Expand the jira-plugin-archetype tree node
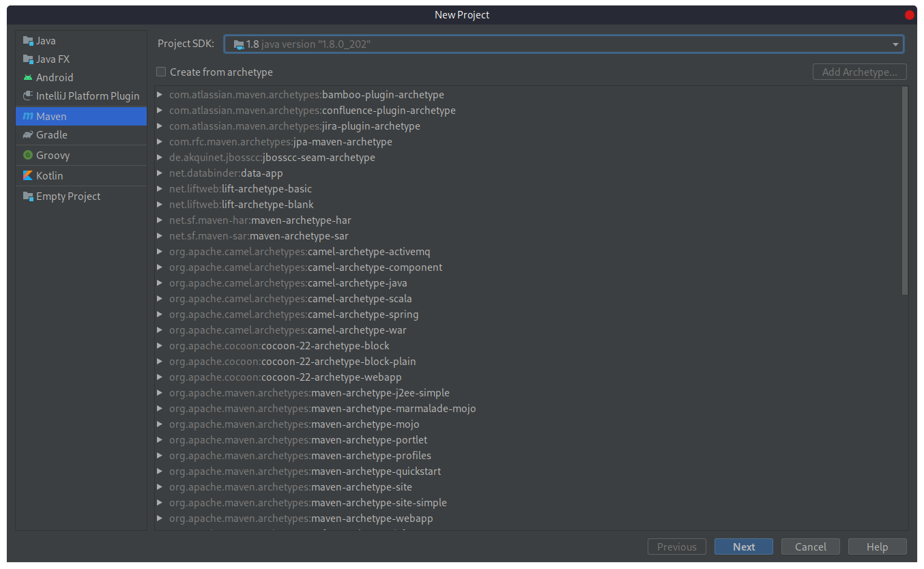This screenshot has height=569, width=924. click(159, 126)
